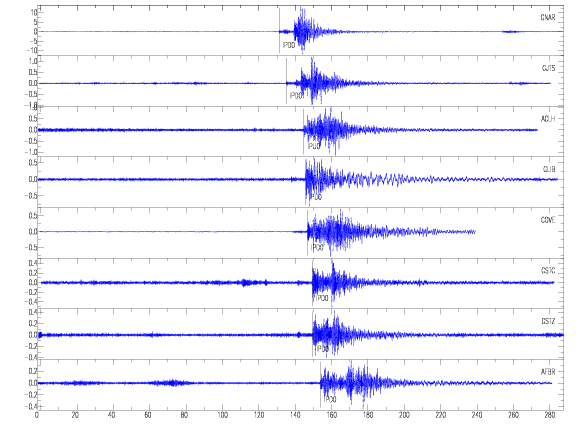
Task: Click the CSTC station label
Action: click(x=548, y=271)
